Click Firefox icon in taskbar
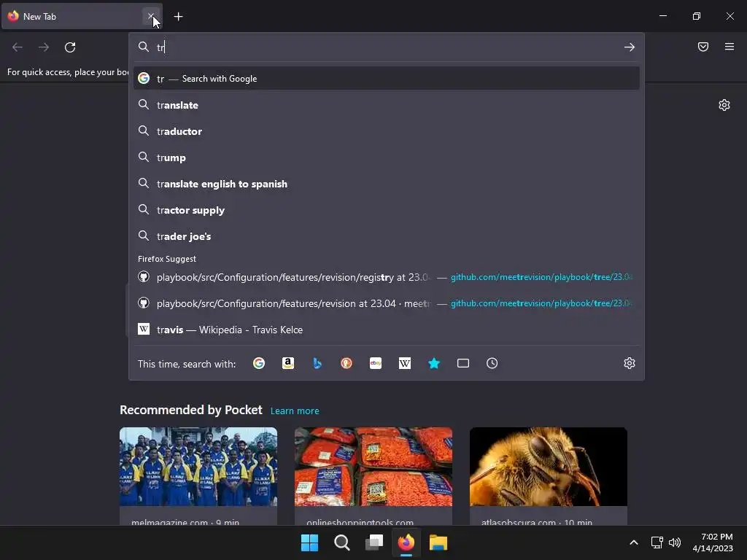747x560 pixels. tap(406, 542)
